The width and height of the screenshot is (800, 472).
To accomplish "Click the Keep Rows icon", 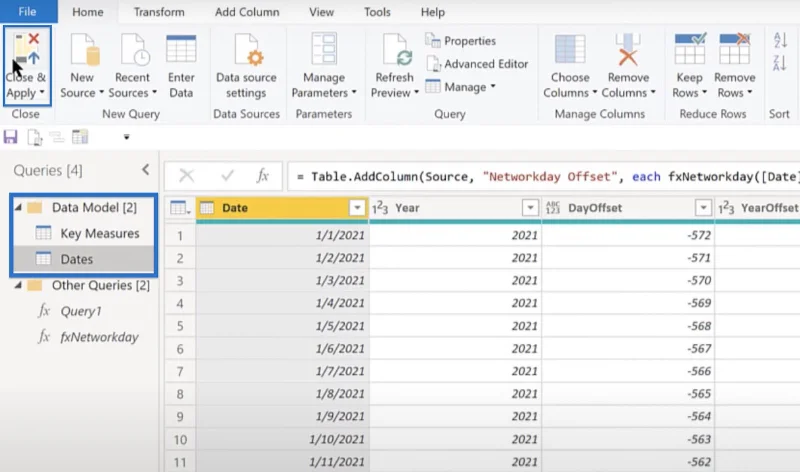I will click(x=690, y=48).
